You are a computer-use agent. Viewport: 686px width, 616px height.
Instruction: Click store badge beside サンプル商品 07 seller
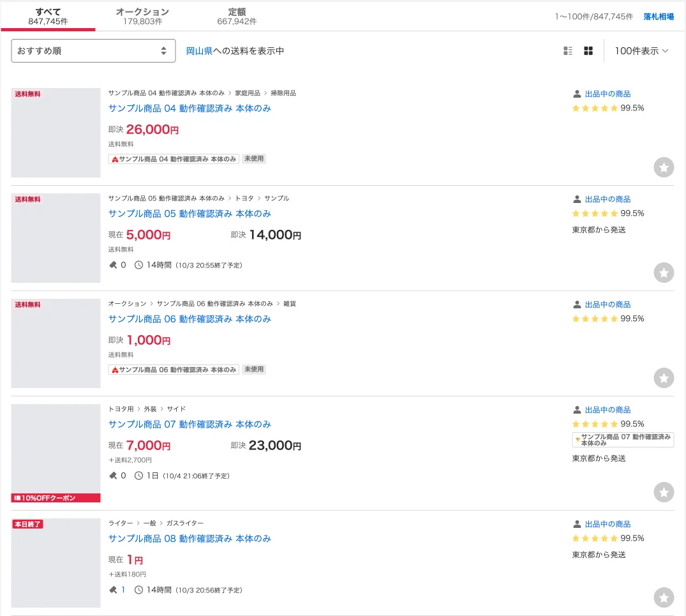[x=623, y=440]
